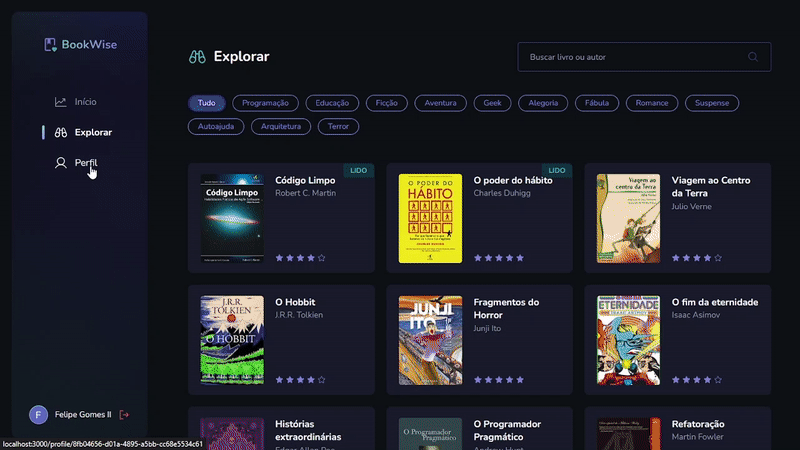Click the star rating of O Hobbit
Viewport: 800px width, 450px height.
(301, 380)
